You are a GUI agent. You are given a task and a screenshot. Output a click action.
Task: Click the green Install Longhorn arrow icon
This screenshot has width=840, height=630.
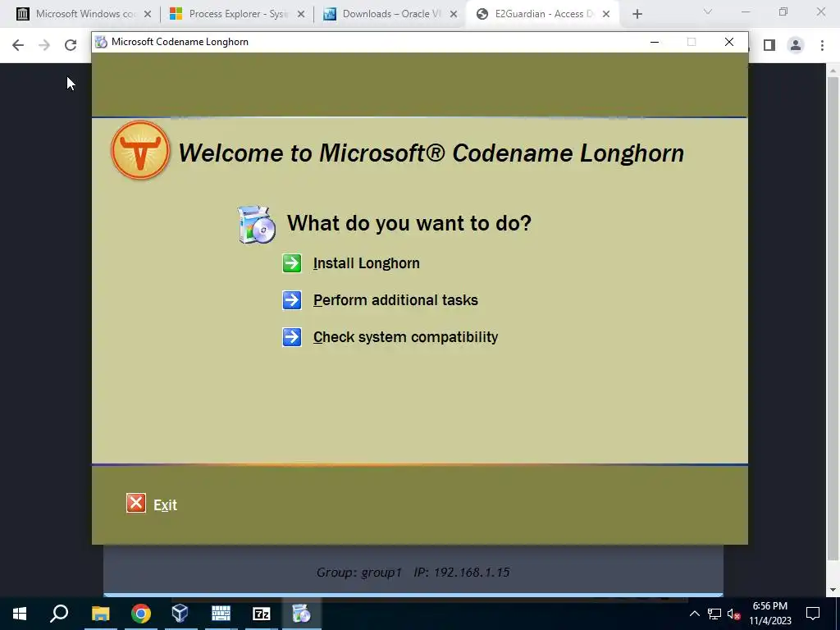(x=292, y=263)
